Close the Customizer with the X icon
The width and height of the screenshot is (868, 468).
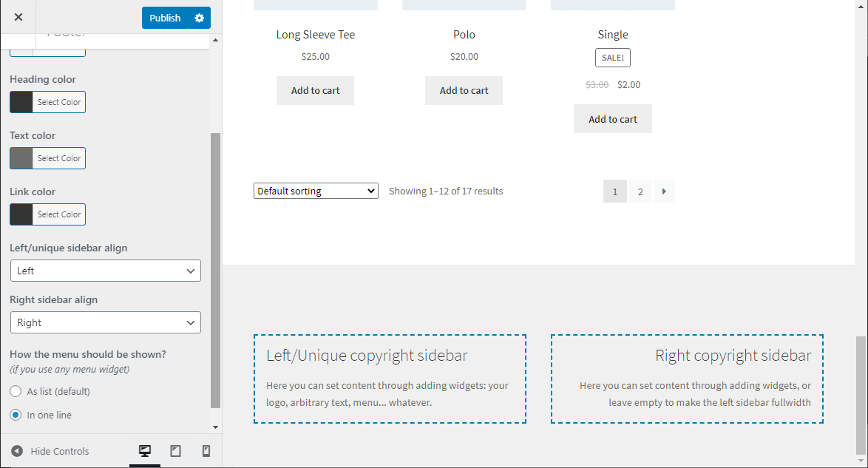pyautogui.click(x=18, y=17)
